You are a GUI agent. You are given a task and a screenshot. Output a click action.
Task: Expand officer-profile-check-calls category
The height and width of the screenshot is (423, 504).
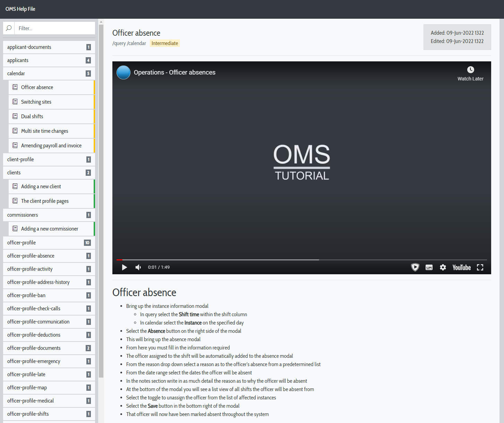49,309
